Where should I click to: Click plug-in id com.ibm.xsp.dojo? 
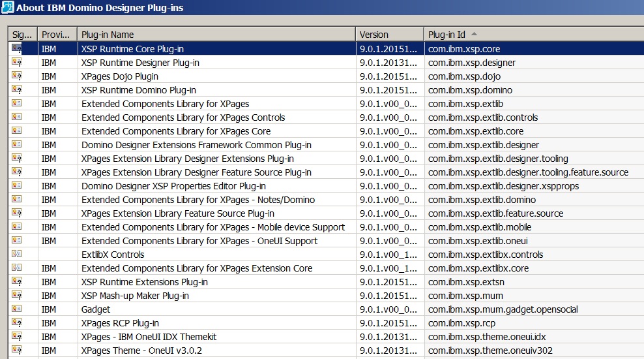pyautogui.click(x=464, y=76)
